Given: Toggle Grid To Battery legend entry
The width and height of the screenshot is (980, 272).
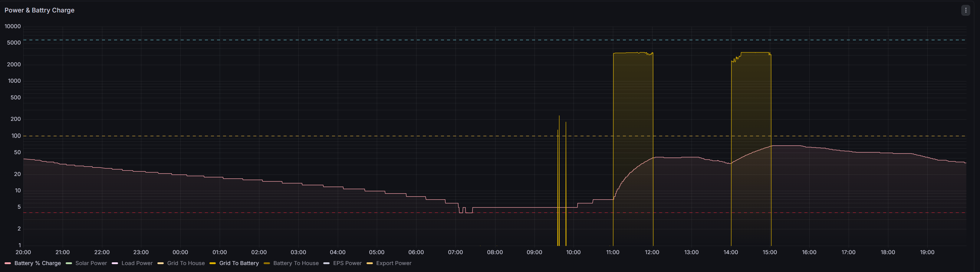Looking at the screenshot, I should (239, 263).
